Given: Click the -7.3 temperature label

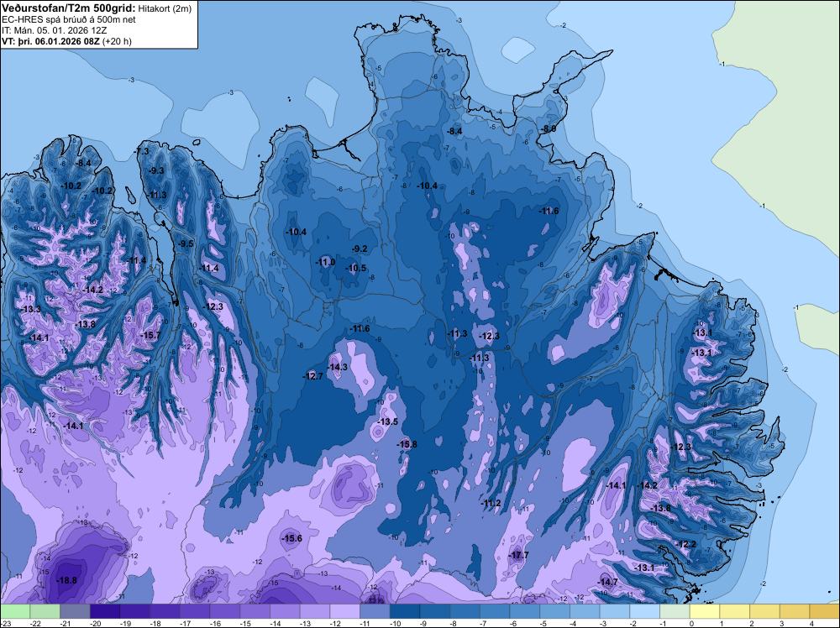Looking at the screenshot, I should 142,152.
